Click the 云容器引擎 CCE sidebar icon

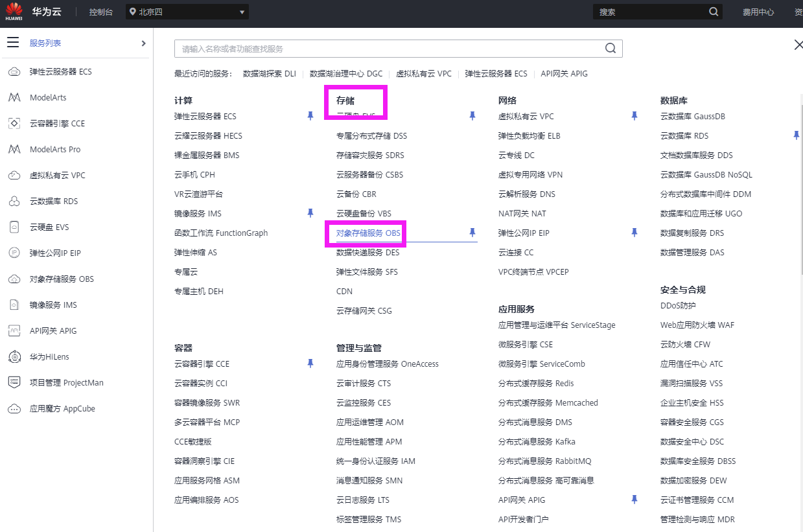click(x=14, y=123)
